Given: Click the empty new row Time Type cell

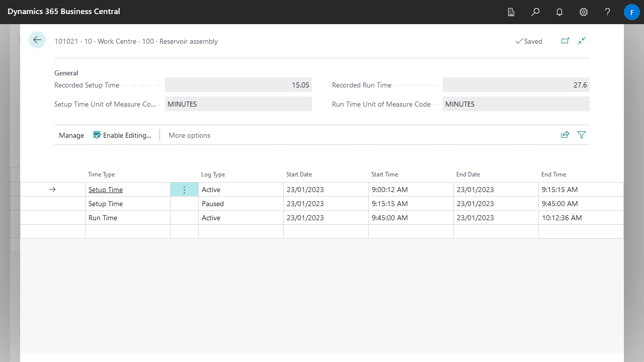Looking at the screenshot, I should click(128, 232).
